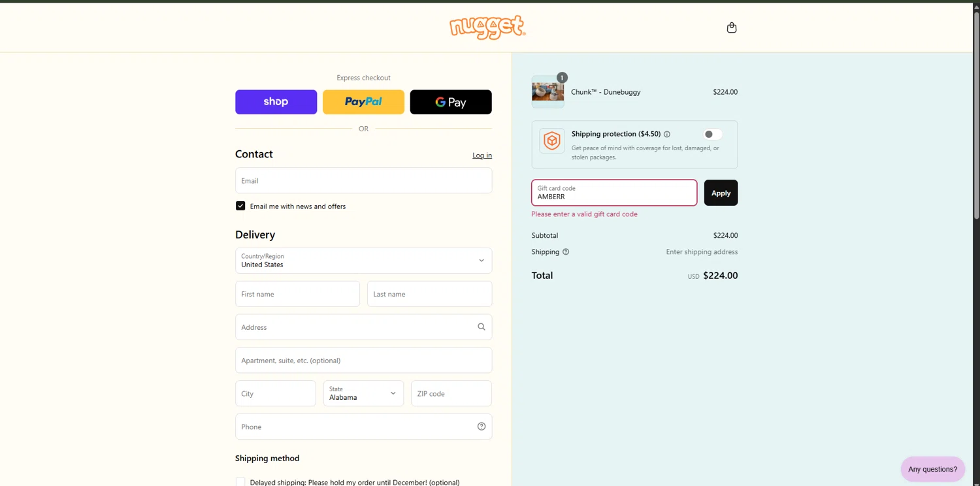Click the help icon in Phone field
The image size is (980, 486).
[x=482, y=427]
